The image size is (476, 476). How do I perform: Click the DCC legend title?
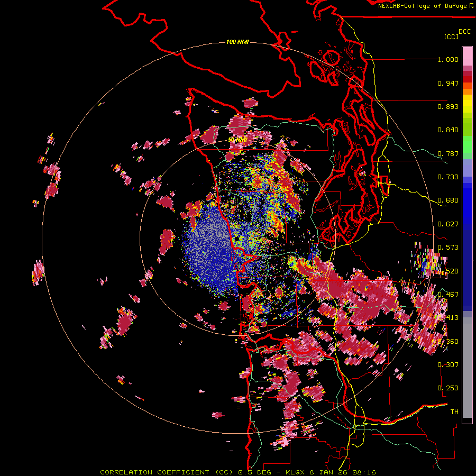click(x=464, y=32)
